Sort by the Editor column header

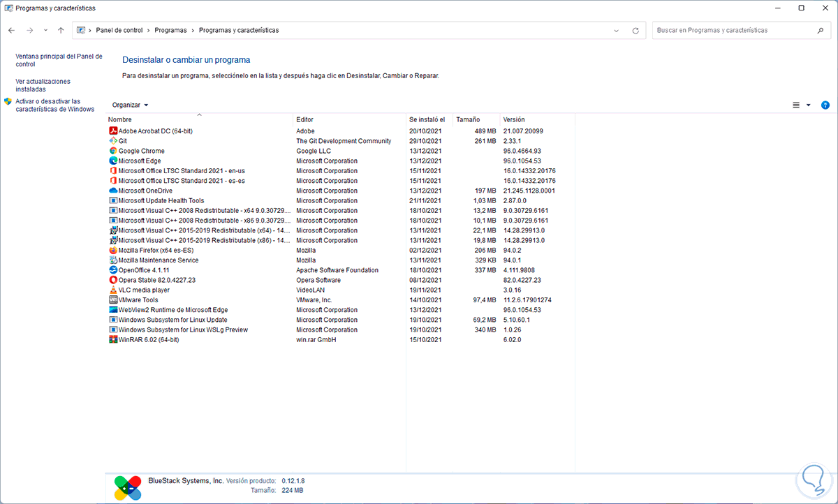350,120
